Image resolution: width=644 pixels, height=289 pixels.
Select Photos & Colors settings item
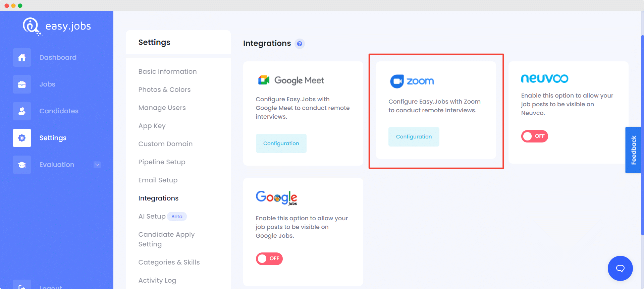click(x=164, y=90)
